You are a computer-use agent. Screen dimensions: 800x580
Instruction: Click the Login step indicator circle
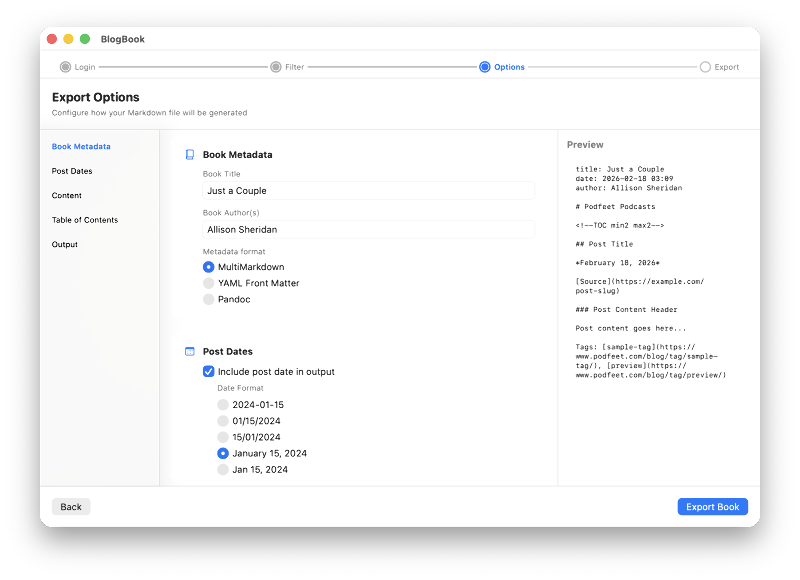[63, 66]
